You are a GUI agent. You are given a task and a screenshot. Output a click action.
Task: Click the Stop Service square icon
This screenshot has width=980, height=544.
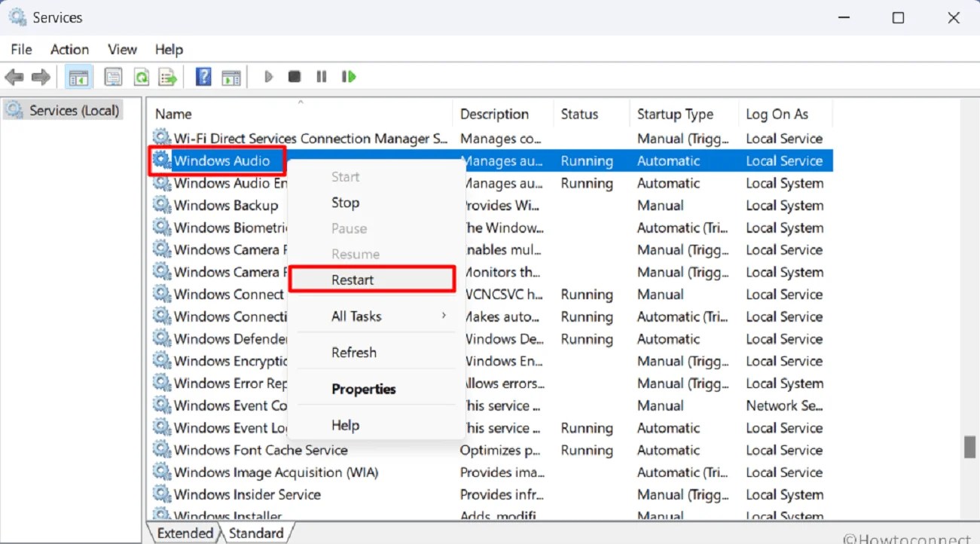[294, 76]
